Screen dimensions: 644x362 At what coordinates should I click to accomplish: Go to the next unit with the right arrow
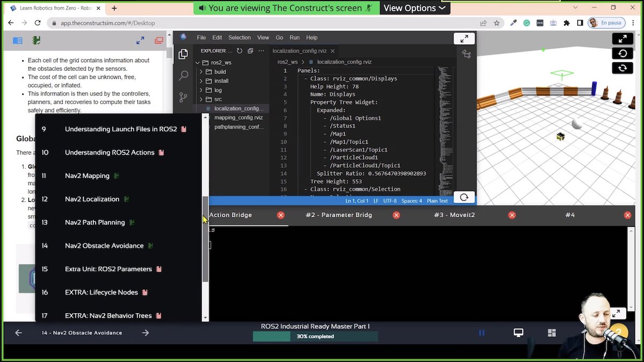coord(145,333)
